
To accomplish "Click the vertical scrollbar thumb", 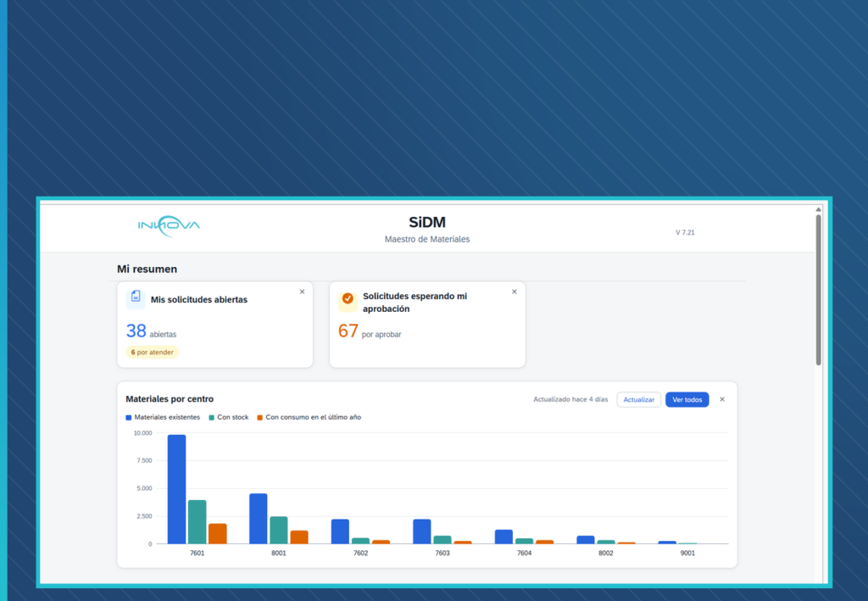I will 818,290.
